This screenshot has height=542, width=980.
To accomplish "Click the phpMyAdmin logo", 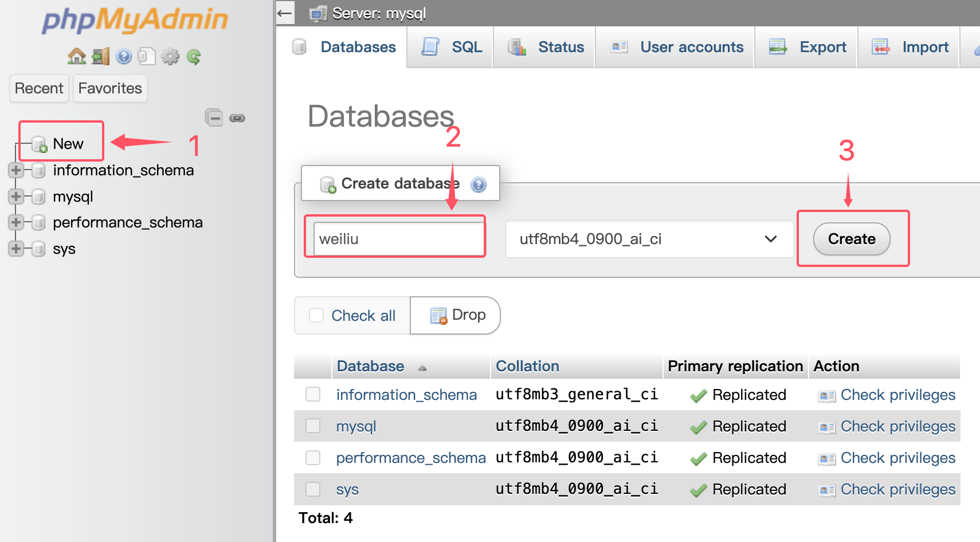I will coord(135,21).
